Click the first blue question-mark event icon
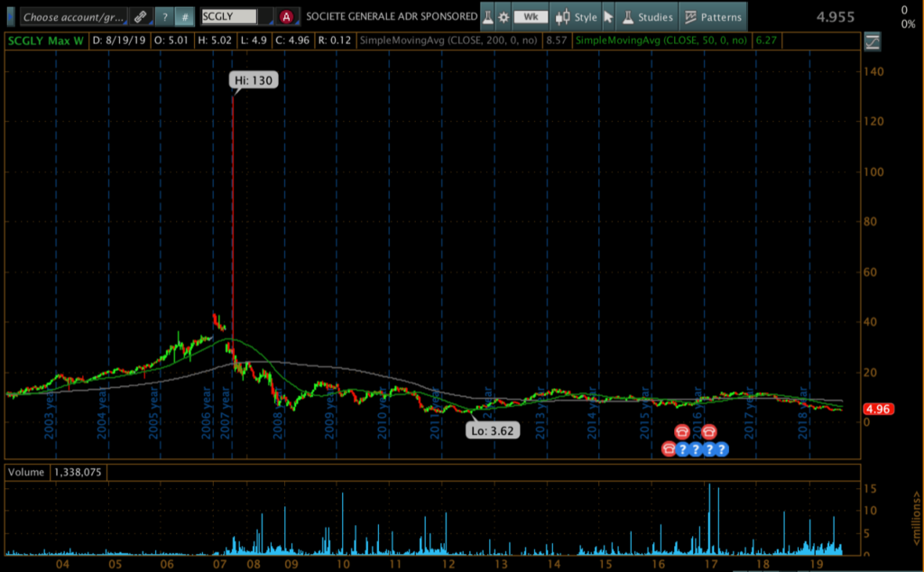Screen dimensions: 924x572 pos(682,449)
